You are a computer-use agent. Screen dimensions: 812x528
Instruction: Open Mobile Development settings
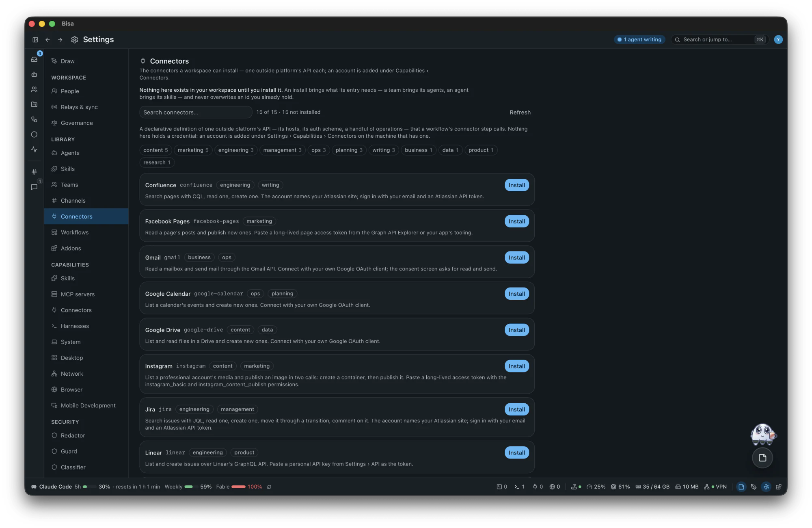pyautogui.click(x=86, y=405)
